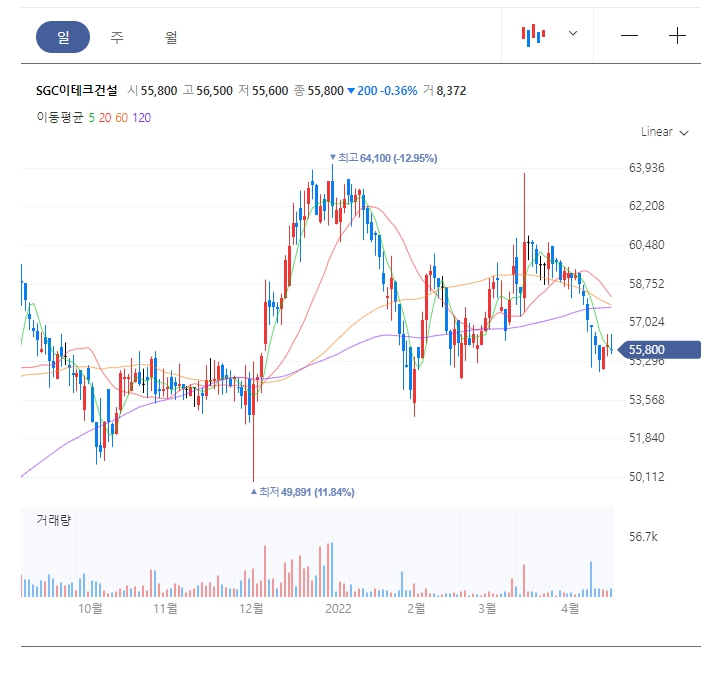Click the current price tag 55,800
The height and width of the screenshot is (675, 710).
point(659,349)
